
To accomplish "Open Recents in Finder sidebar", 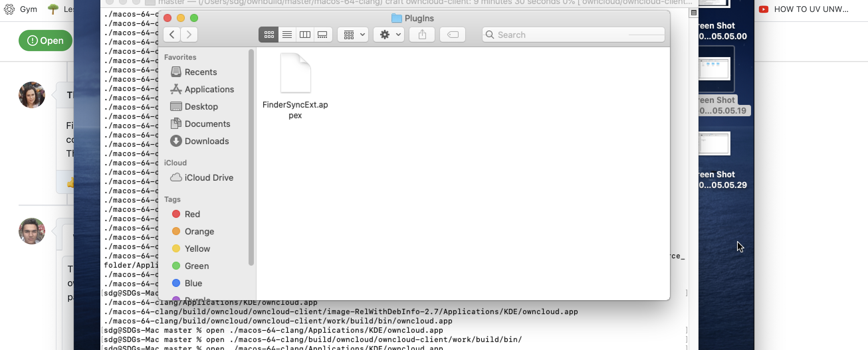I will tap(200, 72).
